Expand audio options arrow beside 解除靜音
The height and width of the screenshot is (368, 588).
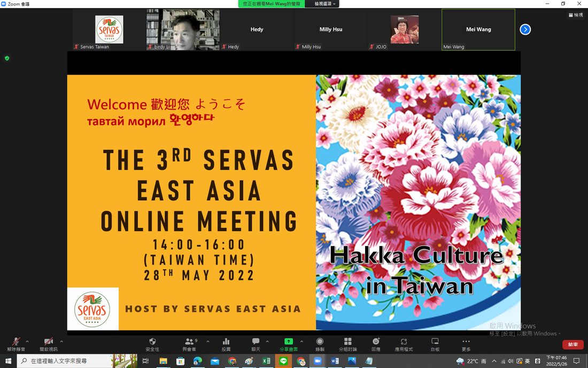pos(27,341)
